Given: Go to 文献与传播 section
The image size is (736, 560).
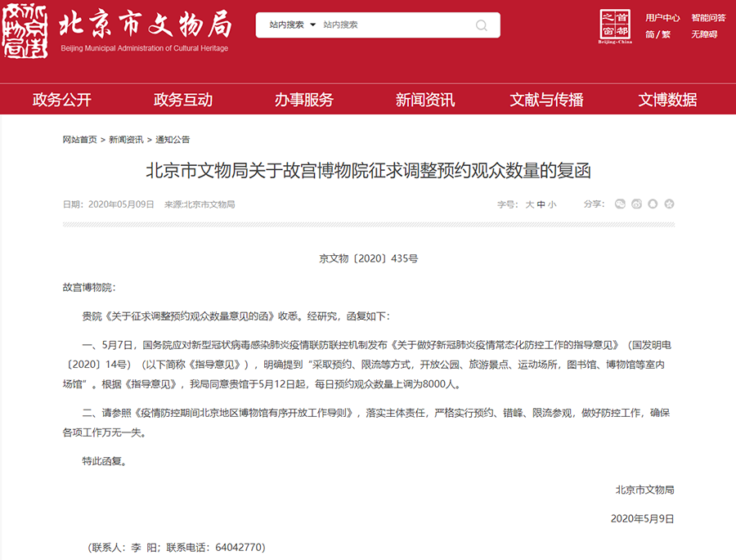Looking at the screenshot, I should (x=546, y=100).
